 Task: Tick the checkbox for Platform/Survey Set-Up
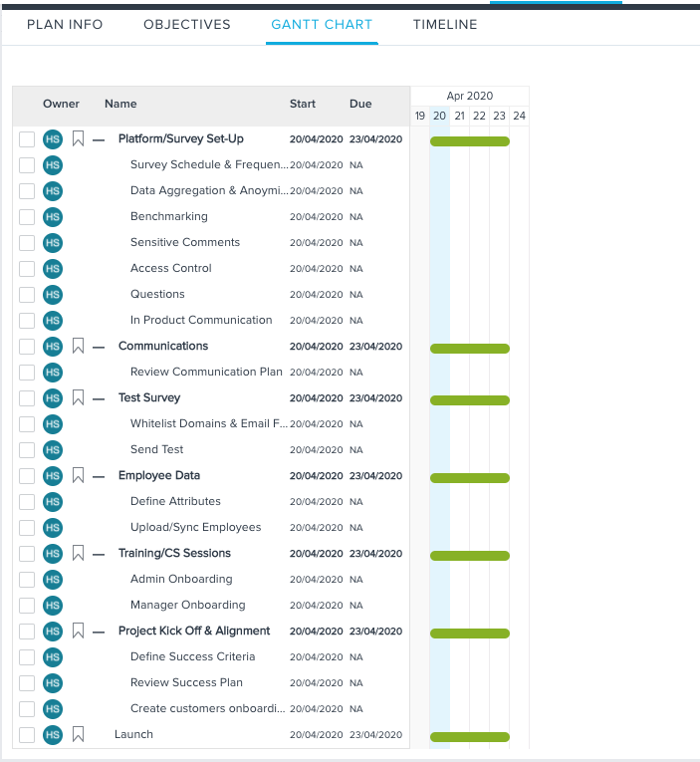click(x=27, y=139)
